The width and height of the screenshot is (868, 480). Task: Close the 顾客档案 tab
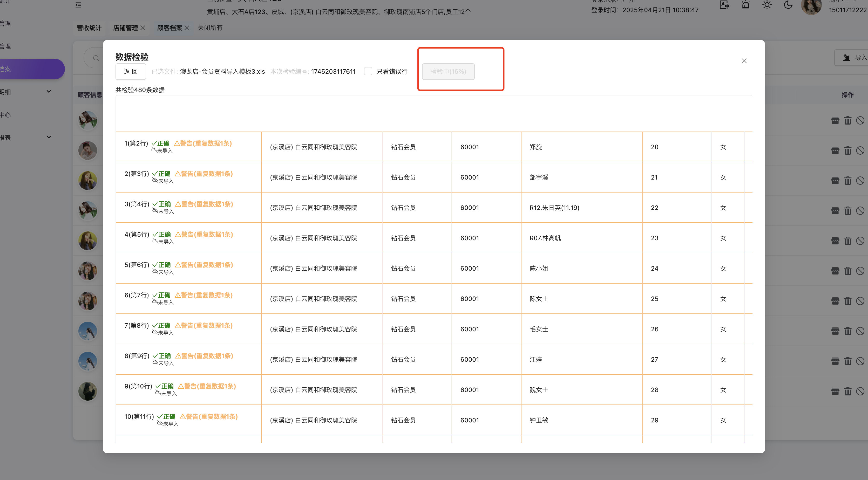click(x=187, y=28)
